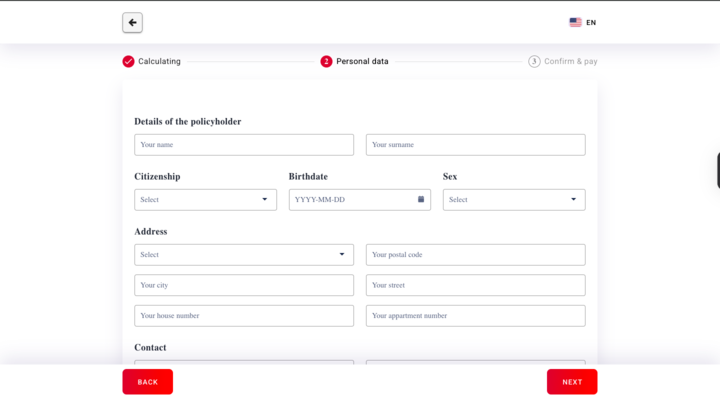Screen dimensions: 720x407
Task: Go to Confirm & pay step
Action: [x=570, y=61]
